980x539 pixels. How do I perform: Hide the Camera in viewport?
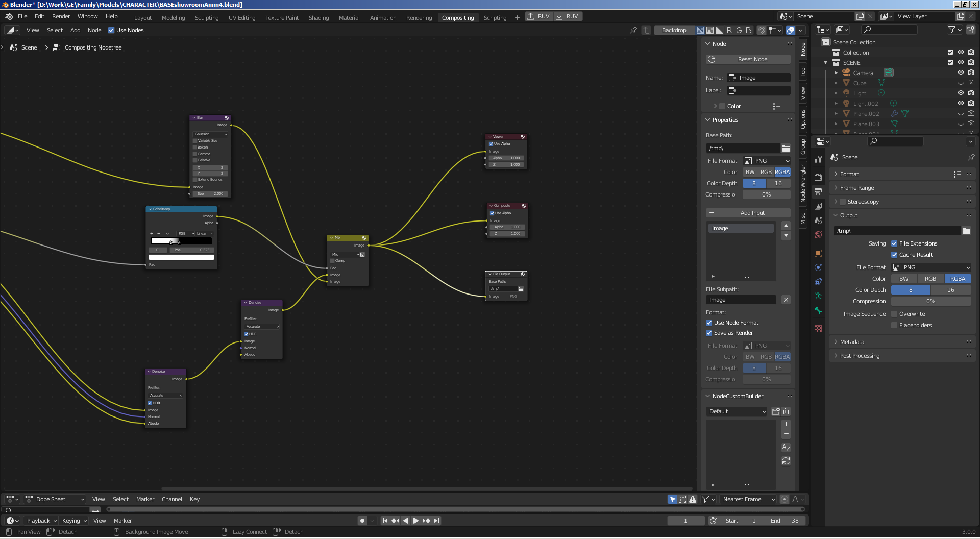pos(961,72)
